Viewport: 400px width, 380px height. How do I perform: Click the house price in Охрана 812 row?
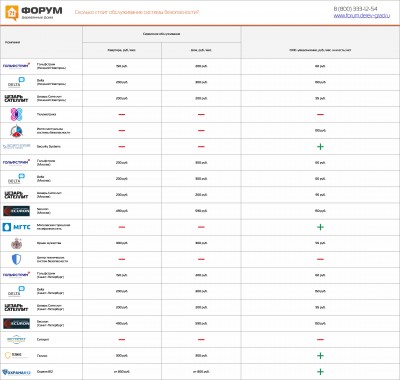point(201,371)
